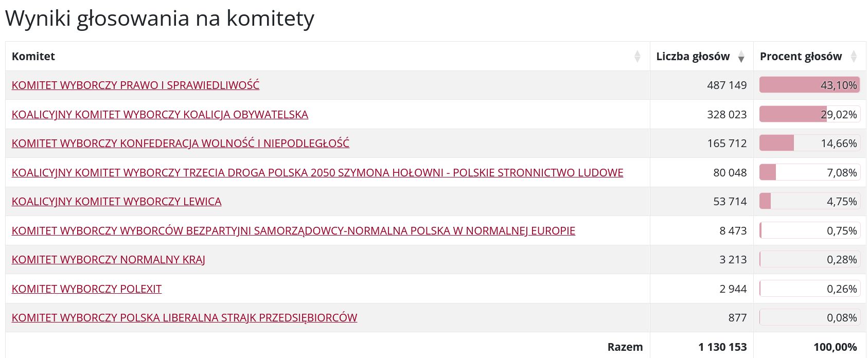Open Koalicja Obywatelska committee link
Viewport: 868px width, 358px height.
tap(160, 115)
